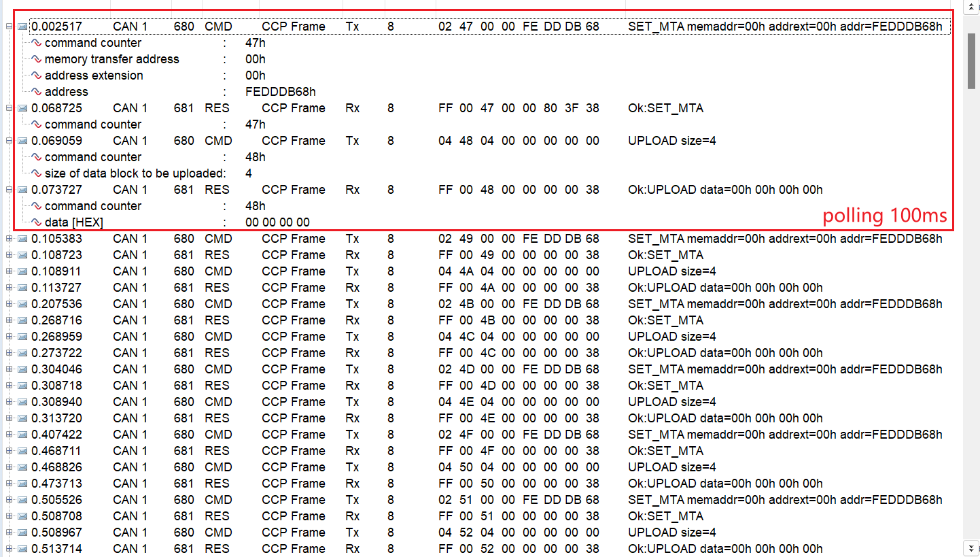Click the scrollbar up arrow
This screenshot has height=557, width=980.
click(x=971, y=7)
